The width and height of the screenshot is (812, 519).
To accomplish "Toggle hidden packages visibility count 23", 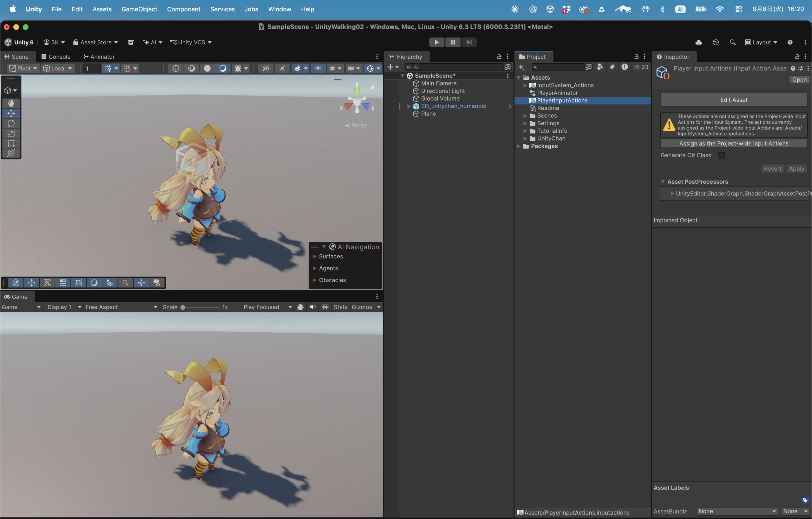I will pyautogui.click(x=641, y=67).
